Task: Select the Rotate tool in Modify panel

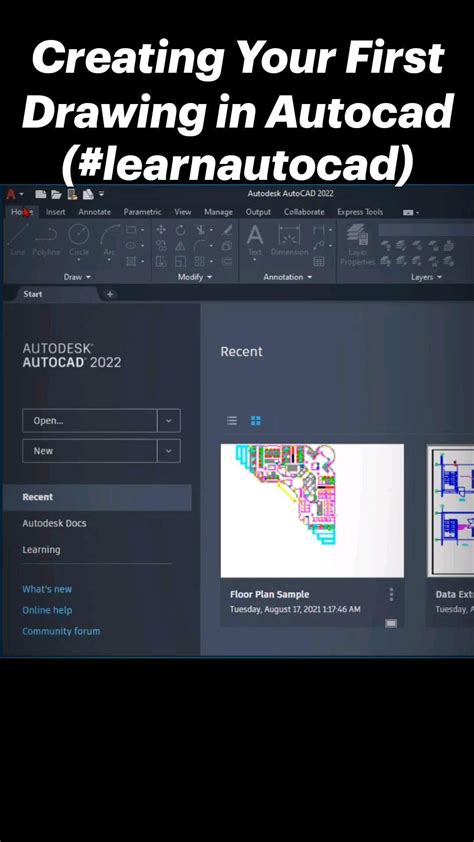Action: pos(180,230)
